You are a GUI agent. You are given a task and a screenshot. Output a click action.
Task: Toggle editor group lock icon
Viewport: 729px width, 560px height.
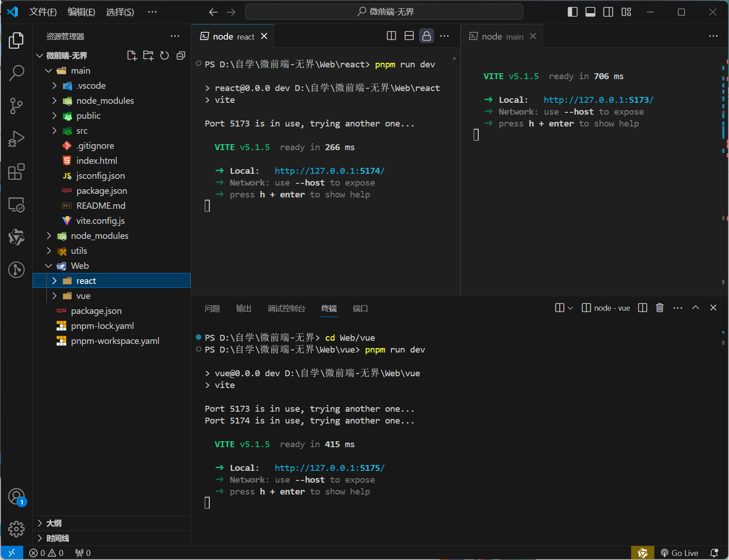pyautogui.click(x=426, y=36)
